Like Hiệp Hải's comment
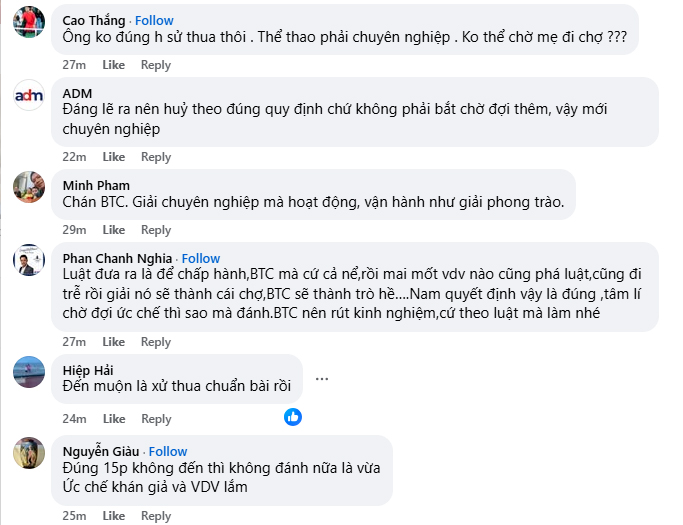Image resolution: width=683 pixels, height=525 pixels. (114, 419)
